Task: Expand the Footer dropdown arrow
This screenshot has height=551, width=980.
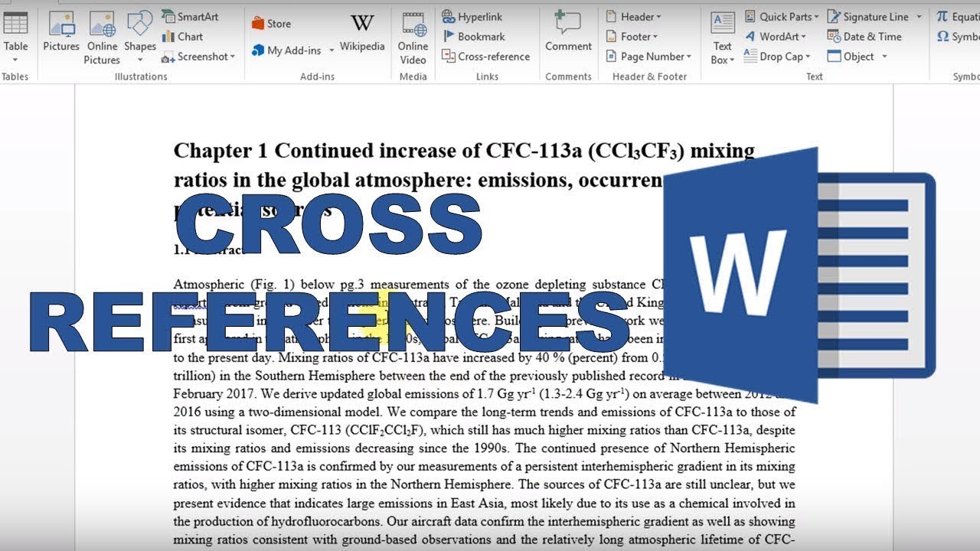Action: pos(655,37)
